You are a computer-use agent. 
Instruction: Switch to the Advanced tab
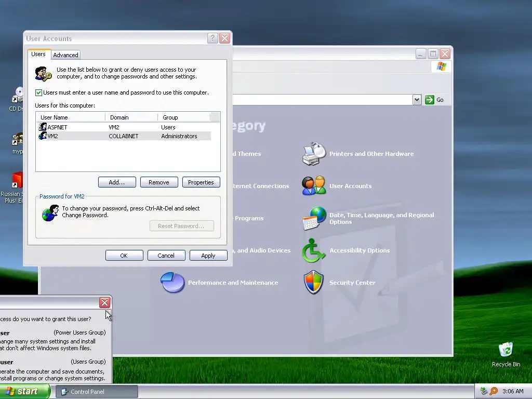(65, 55)
